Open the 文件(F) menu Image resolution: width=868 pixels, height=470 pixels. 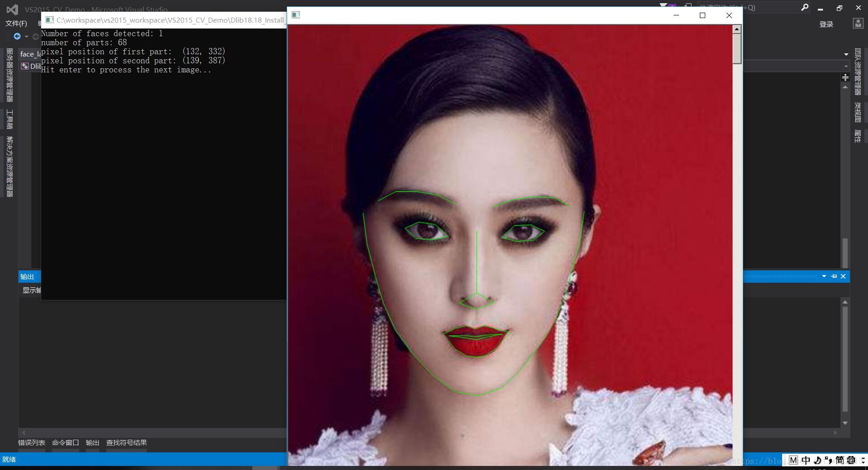16,23
